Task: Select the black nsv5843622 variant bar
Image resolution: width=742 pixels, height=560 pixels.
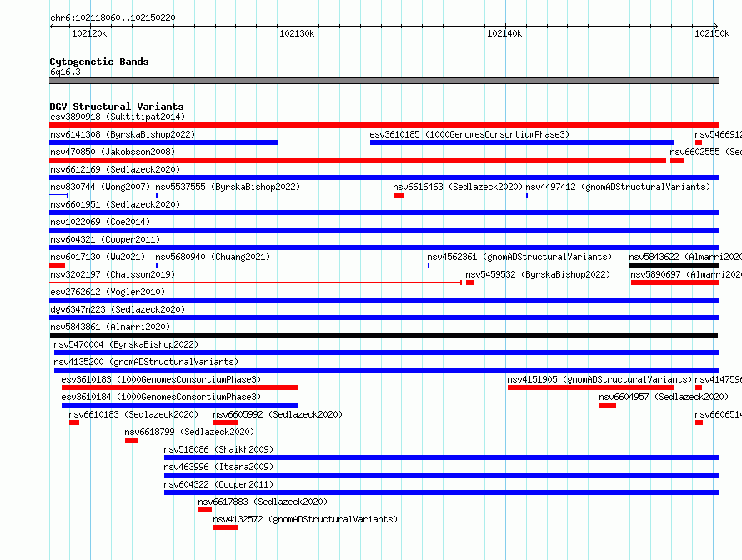Action: click(x=674, y=265)
